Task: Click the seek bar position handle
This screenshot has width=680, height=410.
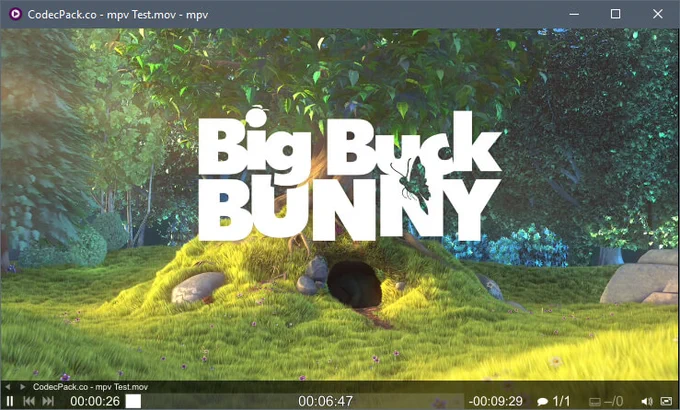Action: point(134,401)
